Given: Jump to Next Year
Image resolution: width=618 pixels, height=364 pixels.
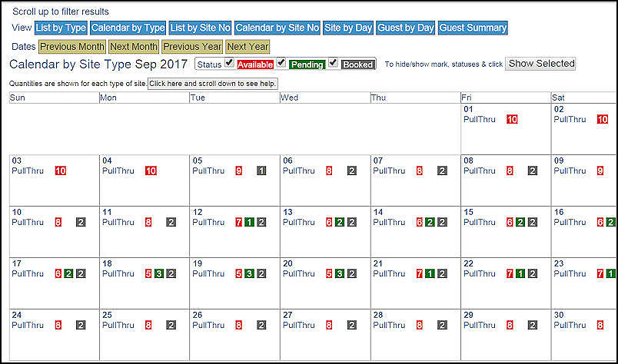Looking at the screenshot, I should point(248,47).
